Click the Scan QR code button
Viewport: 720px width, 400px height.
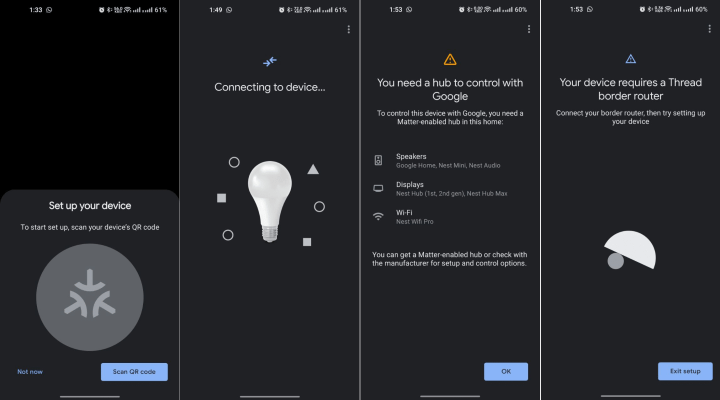[134, 372]
